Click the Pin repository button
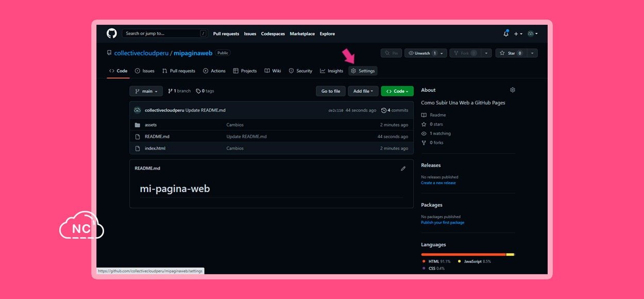This screenshot has width=644, height=299. click(x=392, y=53)
